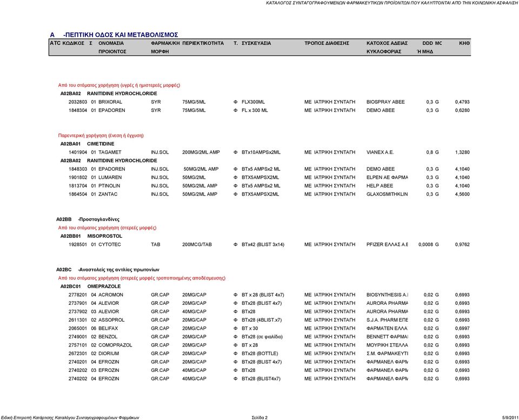Image resolution: width=519 pixels, height=420 pixels.
Task: Select the BENZOL product name
Action: click(x=108, y=337)
